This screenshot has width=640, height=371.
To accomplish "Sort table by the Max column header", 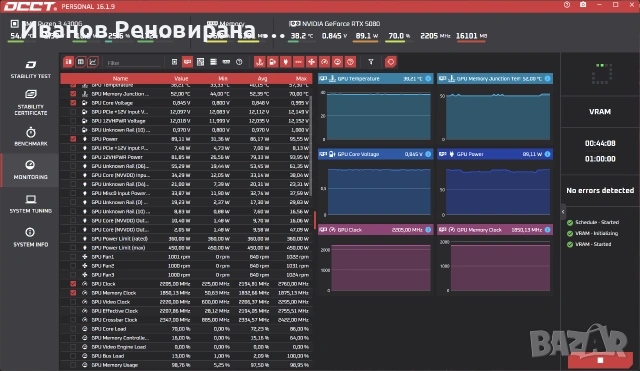I will pos(301,78).
